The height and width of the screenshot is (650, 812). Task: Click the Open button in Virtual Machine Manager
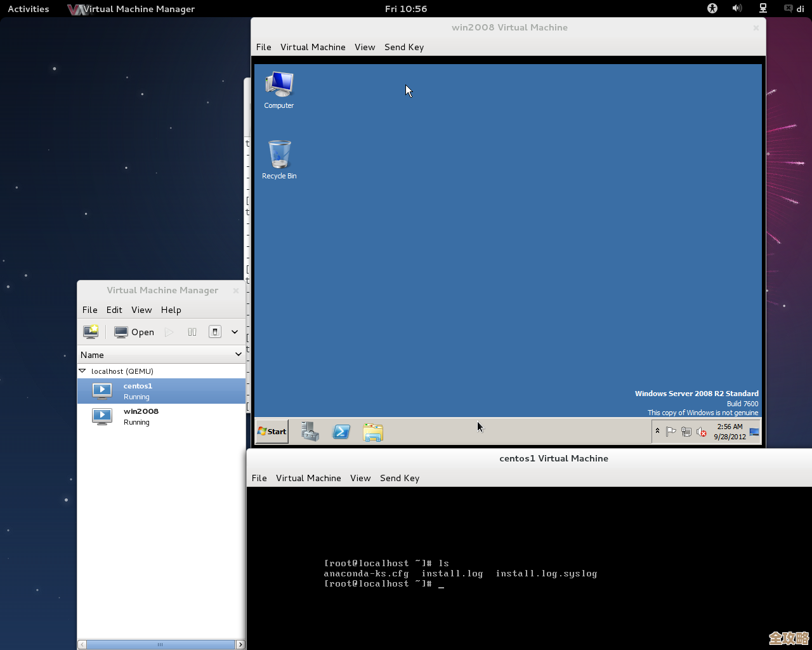point(134,331)
